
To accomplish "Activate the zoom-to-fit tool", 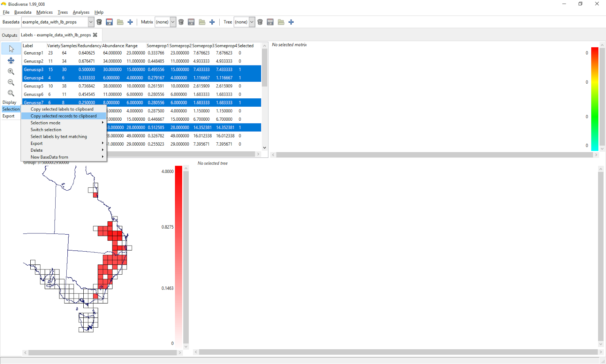I will point(11,93).
